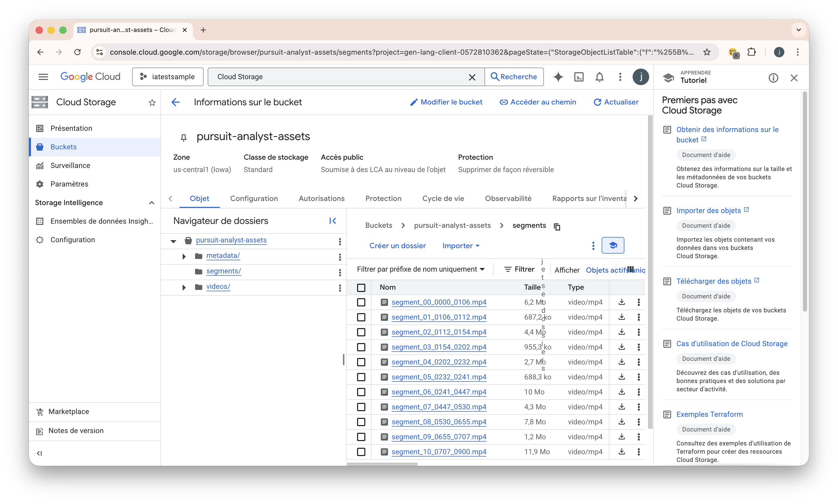The width and height of the screenshot is (838, 504).
Task: Open the notifications bell
Action: coord(600,77)
